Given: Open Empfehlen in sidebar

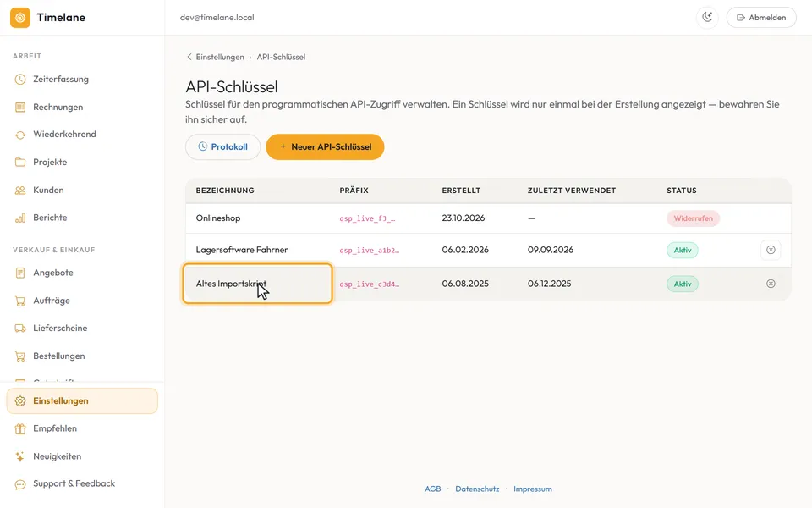Looking at the screenshot, I should point(82,428).
